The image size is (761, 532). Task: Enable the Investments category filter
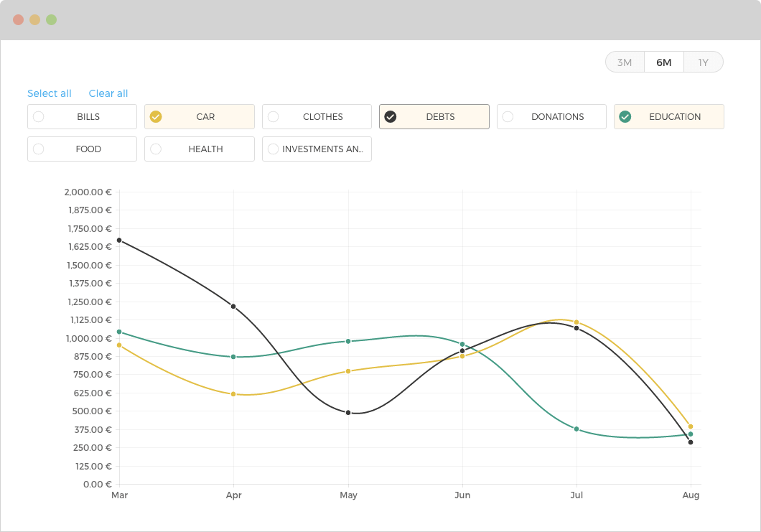pyautogui.click(x=317, y=149)
